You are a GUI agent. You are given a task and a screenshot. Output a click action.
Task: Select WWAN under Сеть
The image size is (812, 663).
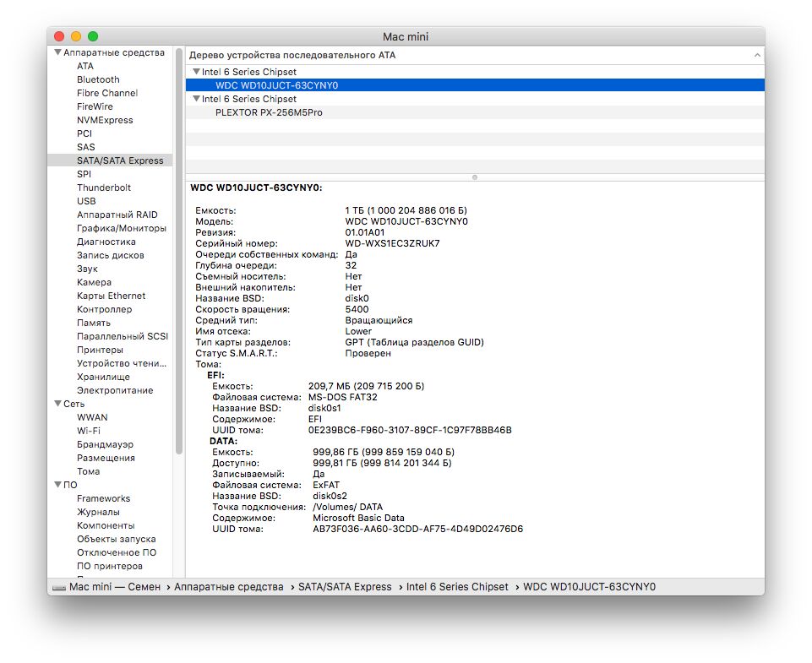pyautogui.click(x=92, y=416)
